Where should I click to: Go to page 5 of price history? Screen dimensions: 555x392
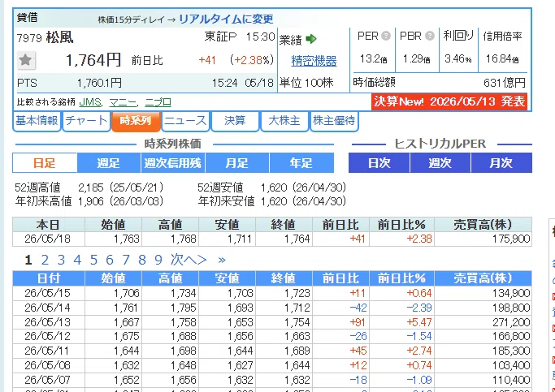click(93, 261)
